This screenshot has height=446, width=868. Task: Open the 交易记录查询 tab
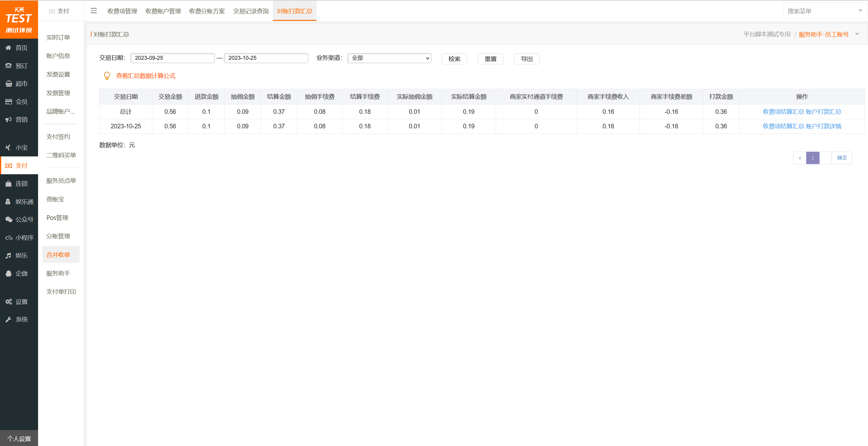coord(251,11)
